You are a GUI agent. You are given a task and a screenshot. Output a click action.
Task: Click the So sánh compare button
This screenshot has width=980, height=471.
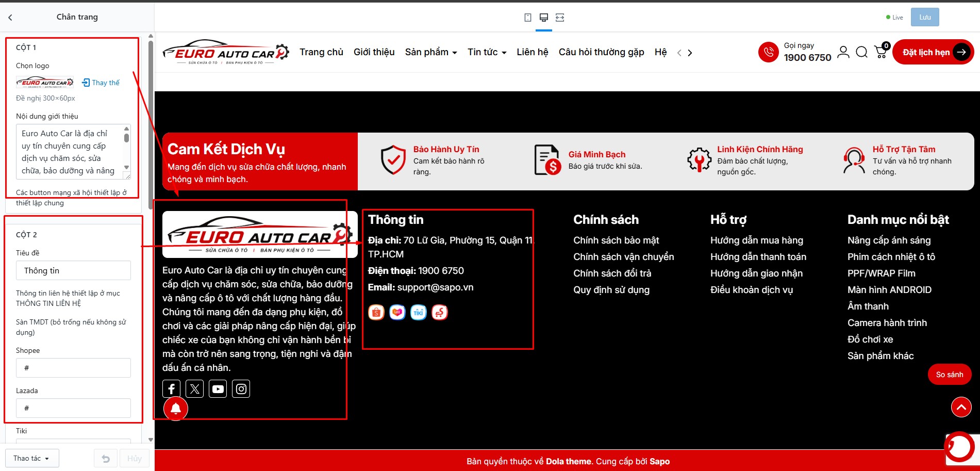tap(950, 375)
